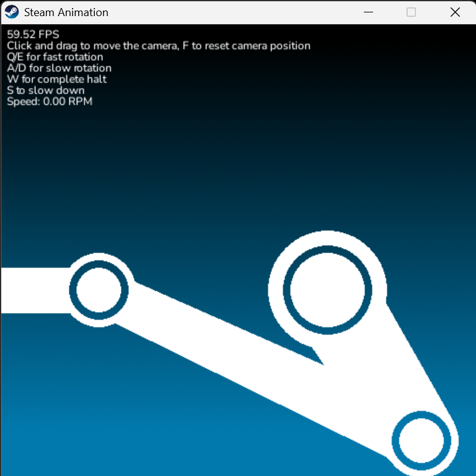Minimize the Steam Animation window
476x476 pixels.
coord(368,12)
